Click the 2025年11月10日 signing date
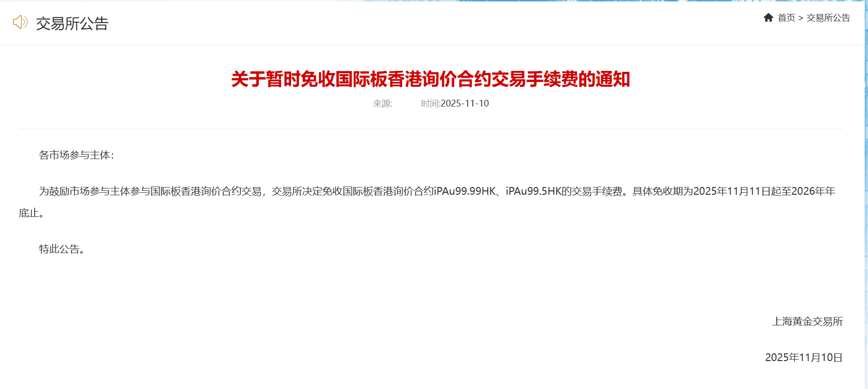The image size is (868, 389). (804, 358)
